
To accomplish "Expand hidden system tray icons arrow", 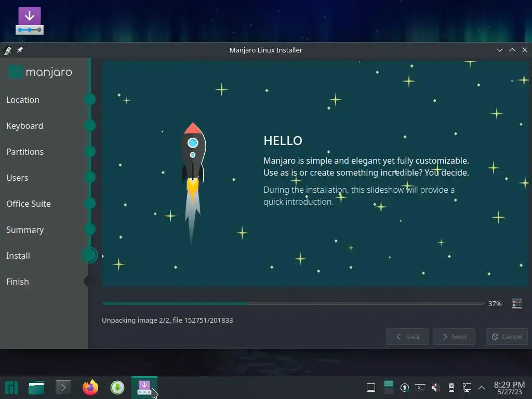I will point(482,388).
